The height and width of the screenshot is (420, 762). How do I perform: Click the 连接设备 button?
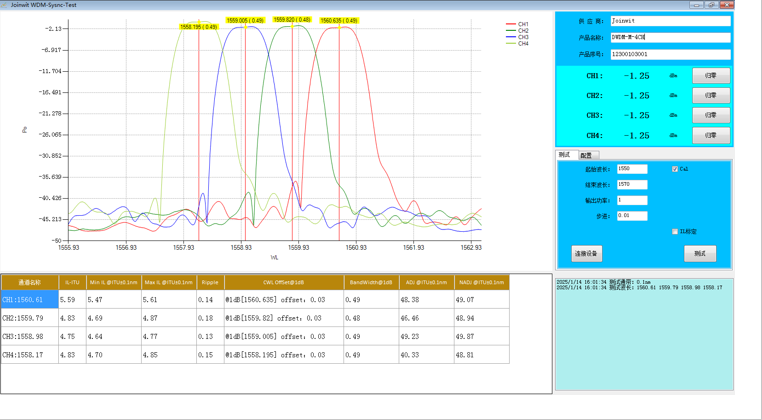(x=587, y=254)
